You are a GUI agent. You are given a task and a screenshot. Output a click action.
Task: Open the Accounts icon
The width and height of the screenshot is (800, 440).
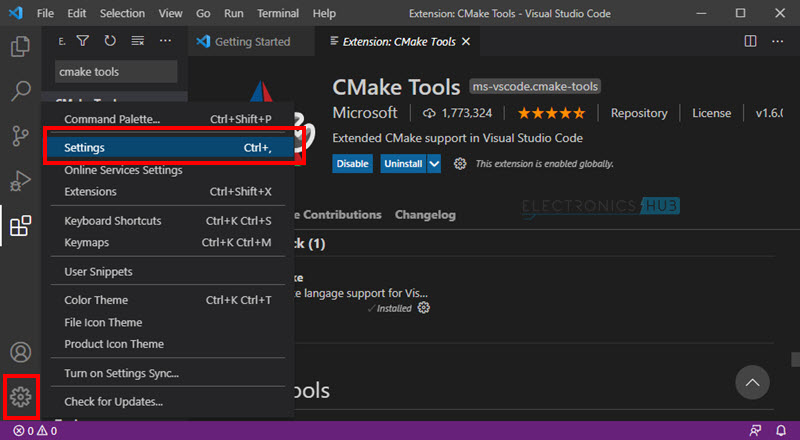(20, 352)
